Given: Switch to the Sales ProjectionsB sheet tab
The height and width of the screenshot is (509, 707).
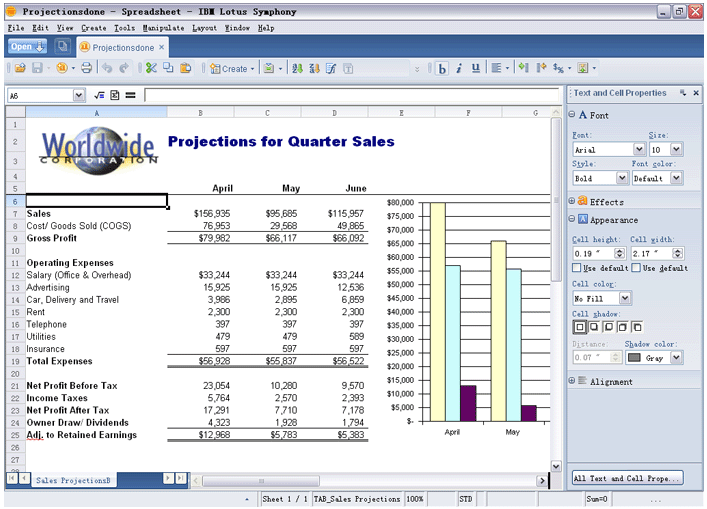Looking at the screenshot, I should [73, 481].
